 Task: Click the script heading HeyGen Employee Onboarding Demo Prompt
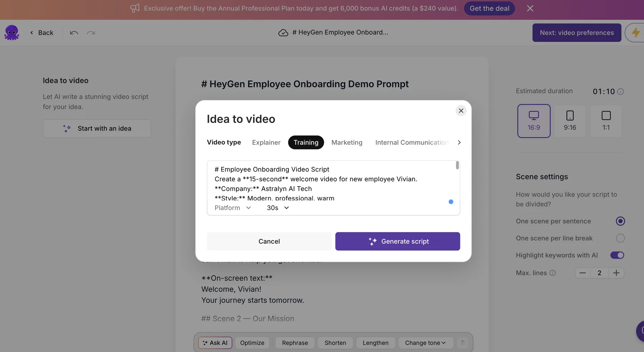pyautogui.click(x=305, y=84)
